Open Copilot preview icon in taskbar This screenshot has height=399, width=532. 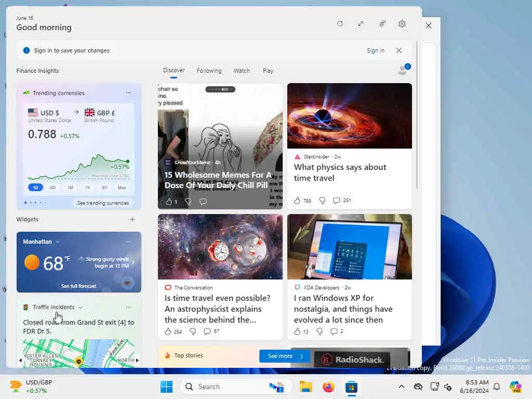pyautogui.click(x=515, y=387)
